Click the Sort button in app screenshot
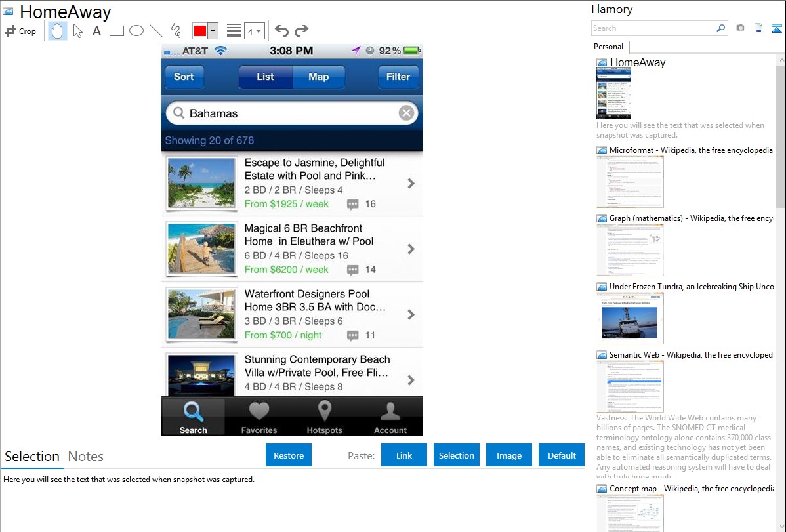Image resolution: width=786 pixels, height=532 pixels. (x=184, y=77)
